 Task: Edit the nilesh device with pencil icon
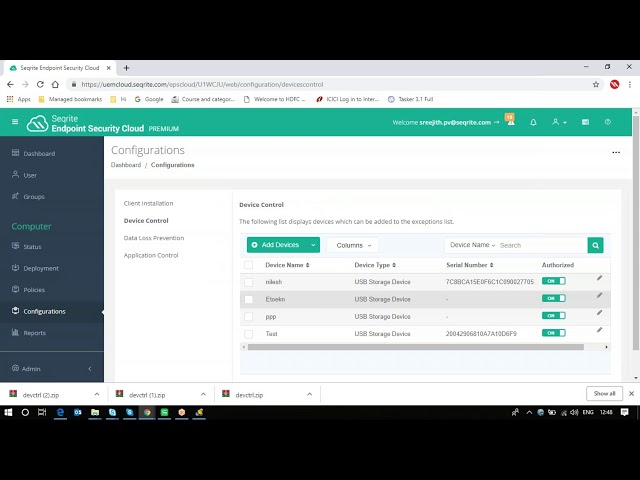(x=600, y=278)
